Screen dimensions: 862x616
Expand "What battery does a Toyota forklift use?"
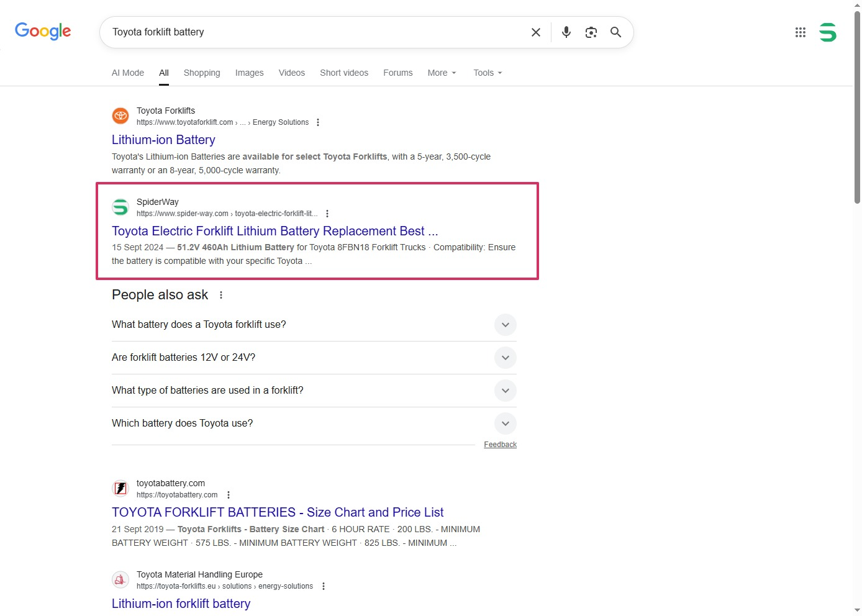[505, 325]
